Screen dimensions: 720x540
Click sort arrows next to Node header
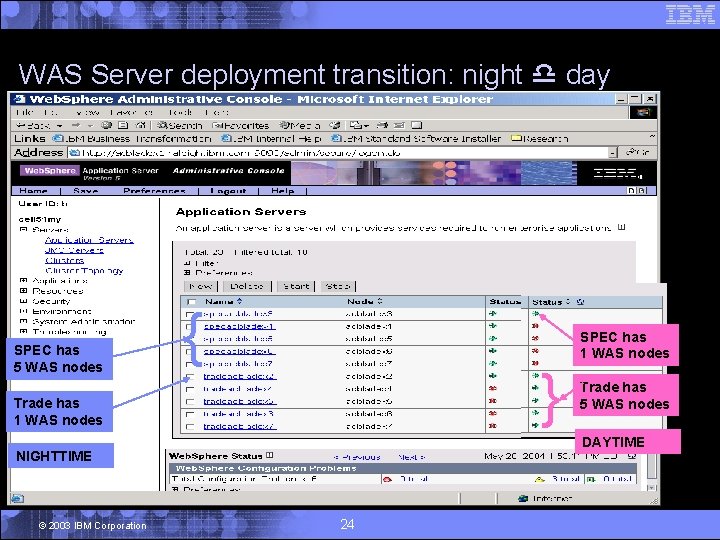tap(379, 301)
